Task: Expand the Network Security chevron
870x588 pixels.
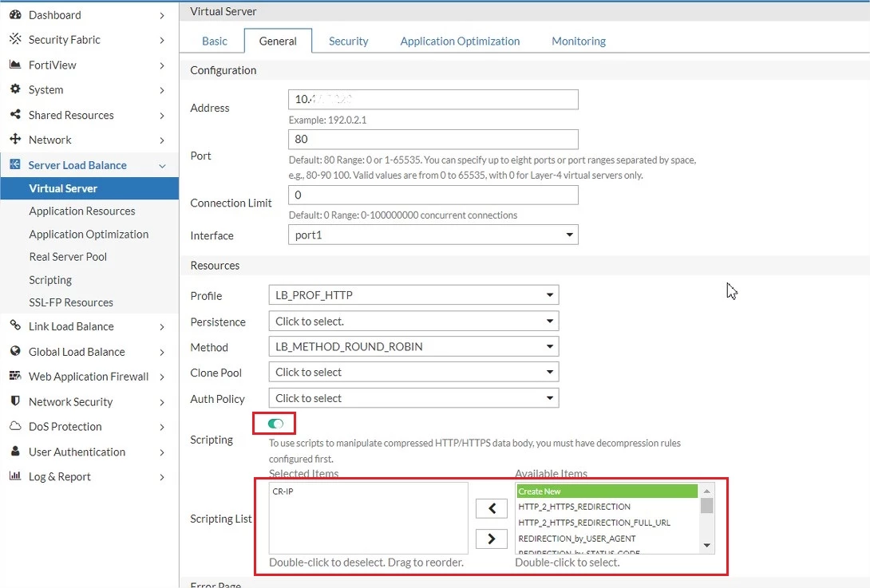Action: click(162, 402)
